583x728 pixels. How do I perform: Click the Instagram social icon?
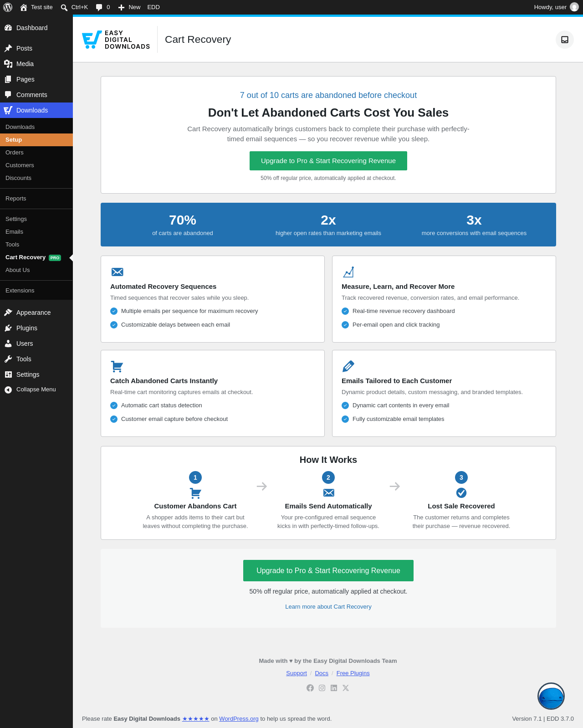tap(322, 688)
